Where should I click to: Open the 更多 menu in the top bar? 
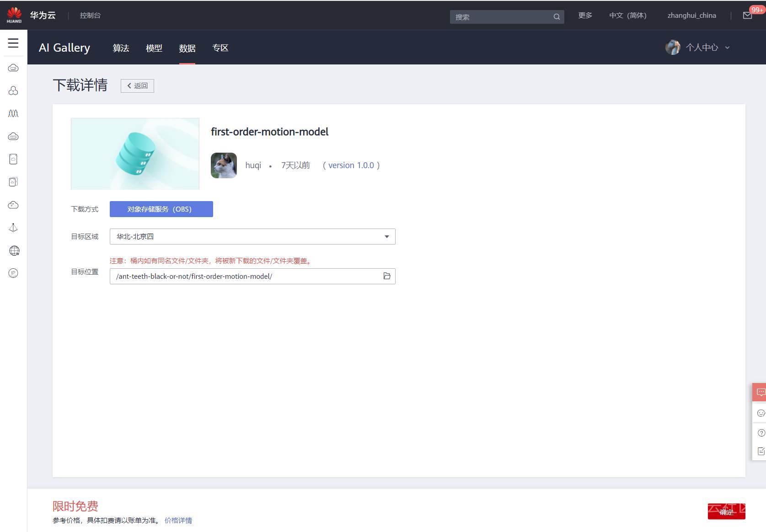(x=585, y=16)
